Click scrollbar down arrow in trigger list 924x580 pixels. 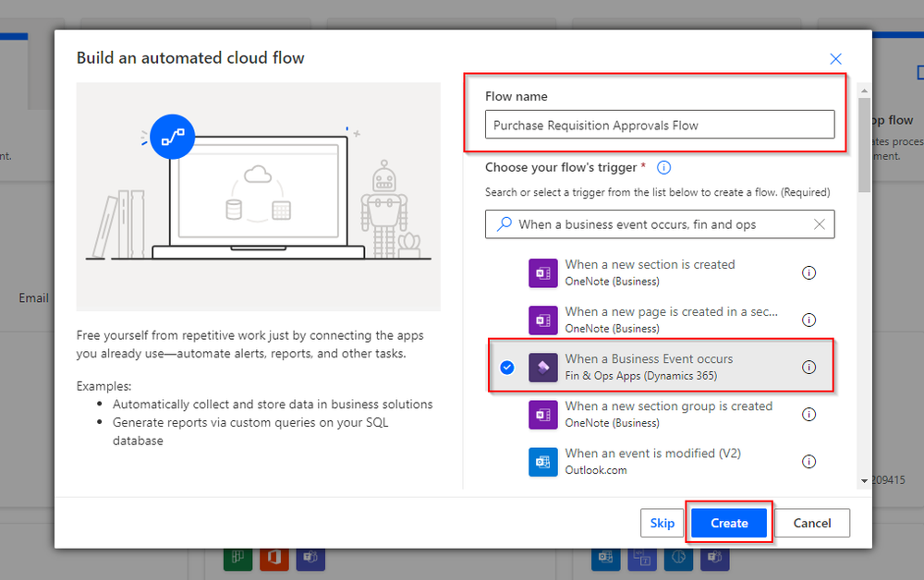[864, 481]
